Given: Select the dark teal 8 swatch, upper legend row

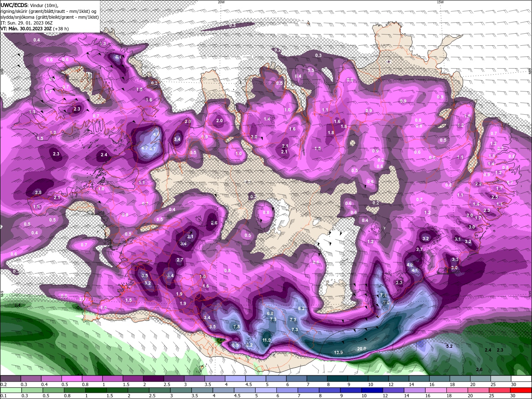Looking at the screenshot, I should 337,379.
